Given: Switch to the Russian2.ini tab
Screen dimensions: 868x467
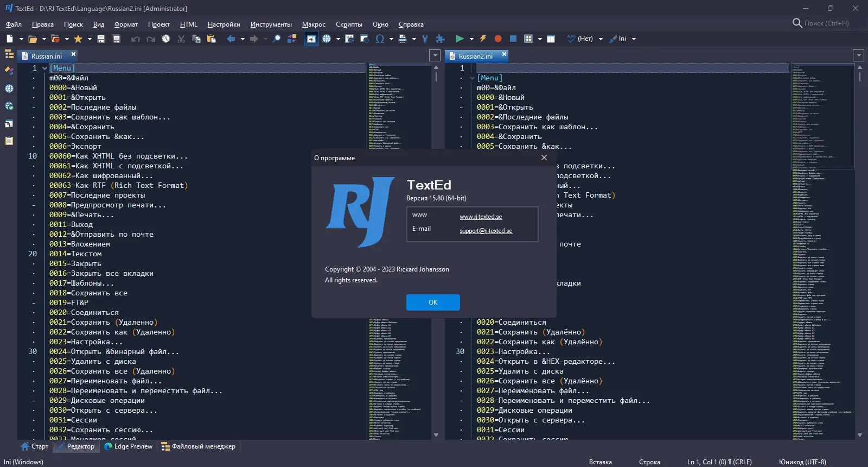Looking at the screenshot, I should point(475,56).
